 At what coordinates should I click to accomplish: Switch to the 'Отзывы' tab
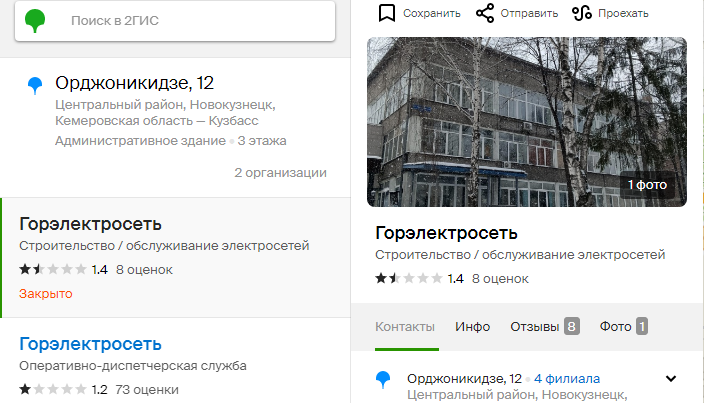[545, 327]
